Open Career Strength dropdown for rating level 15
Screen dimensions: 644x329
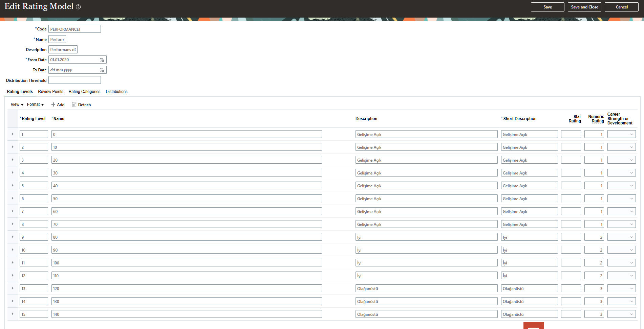coord(621,314)
